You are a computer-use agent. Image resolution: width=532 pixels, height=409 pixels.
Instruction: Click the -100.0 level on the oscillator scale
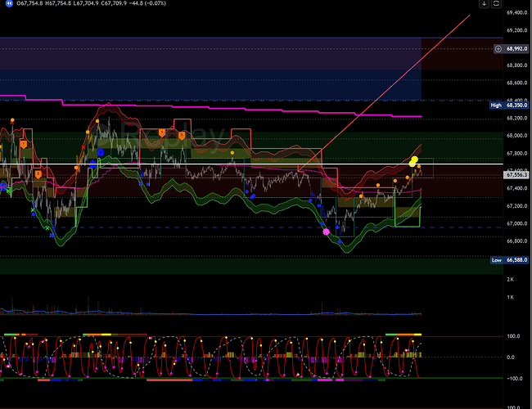click(514, 379)
